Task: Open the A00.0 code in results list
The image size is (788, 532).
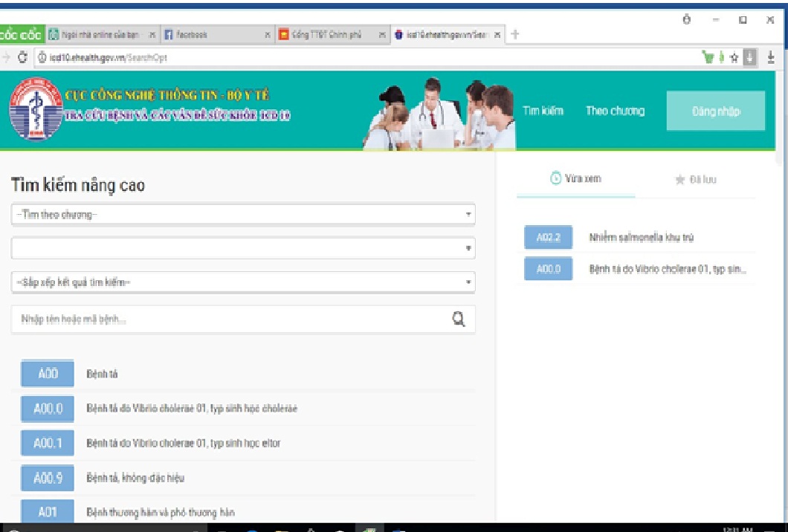Action: pos(48,409)
